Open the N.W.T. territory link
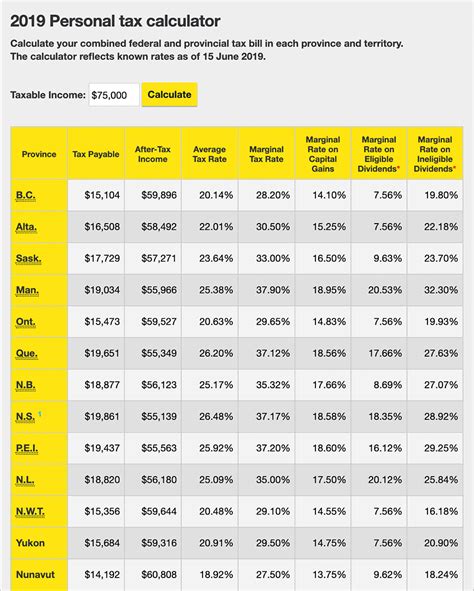This screenshot has width=474, height=591. click(x=30, y=512)
